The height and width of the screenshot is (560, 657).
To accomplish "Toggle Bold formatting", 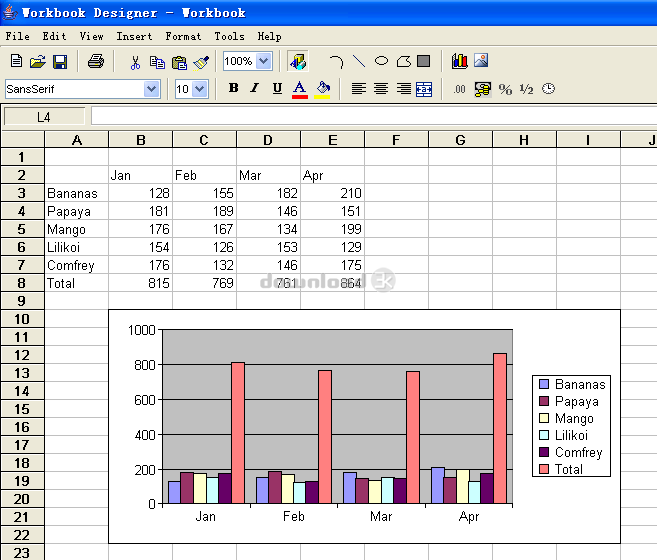I will [233, 88].
